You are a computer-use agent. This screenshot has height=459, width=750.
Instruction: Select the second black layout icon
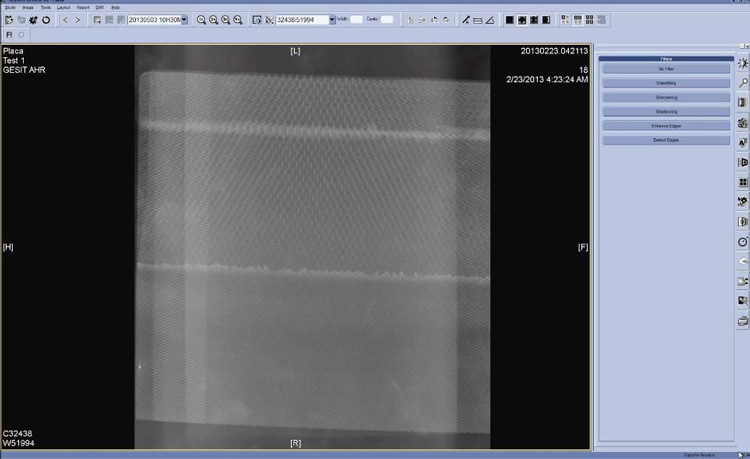pyautogui.click(x=522, y=20)
